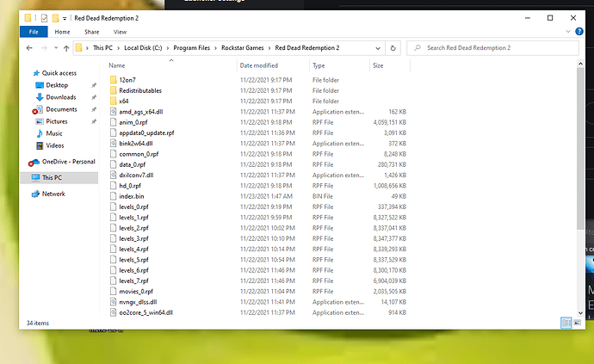The image size is (594, 364).
Task: Click the Forward navigation arrow
Action: tap(44, 48)
